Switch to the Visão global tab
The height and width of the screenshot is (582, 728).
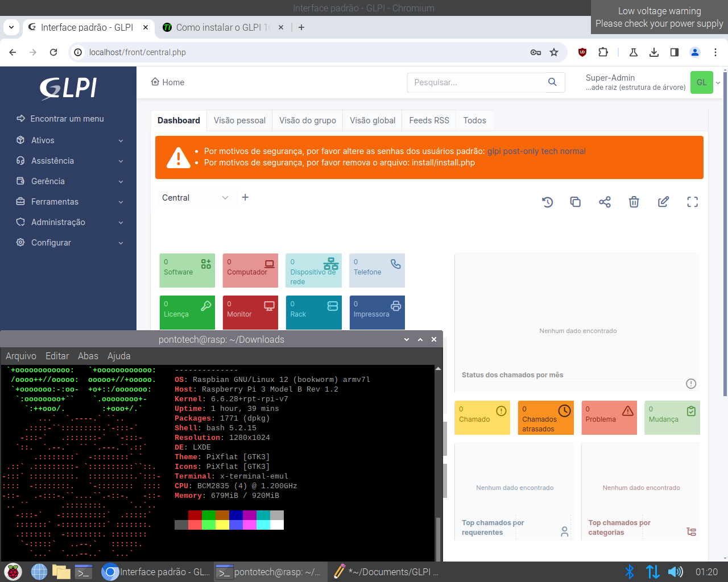point(373,120)
